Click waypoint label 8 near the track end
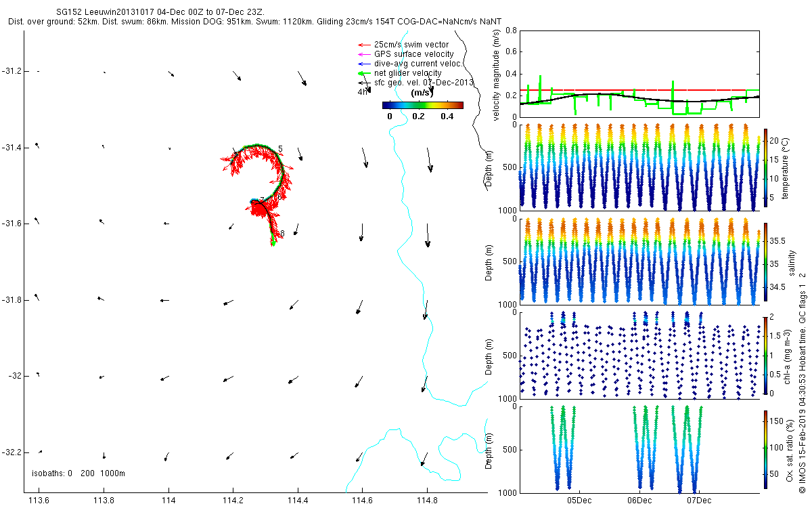This screenshot has width=812, height=508. pos(282,234)
